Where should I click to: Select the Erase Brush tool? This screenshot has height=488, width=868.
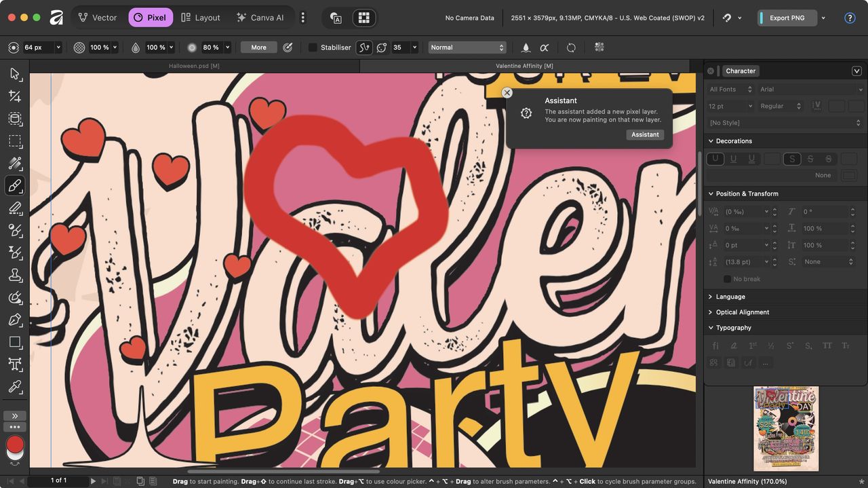pyautogui.click(x=15, y=208)
